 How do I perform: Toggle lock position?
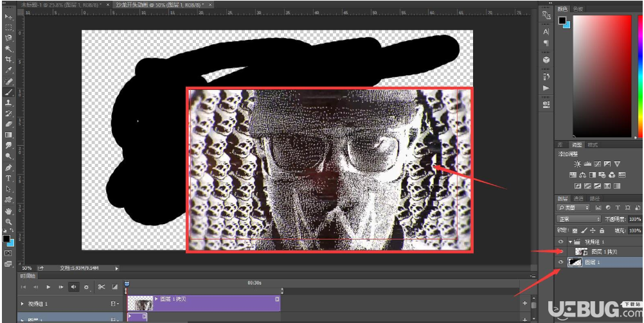[593, 231]
